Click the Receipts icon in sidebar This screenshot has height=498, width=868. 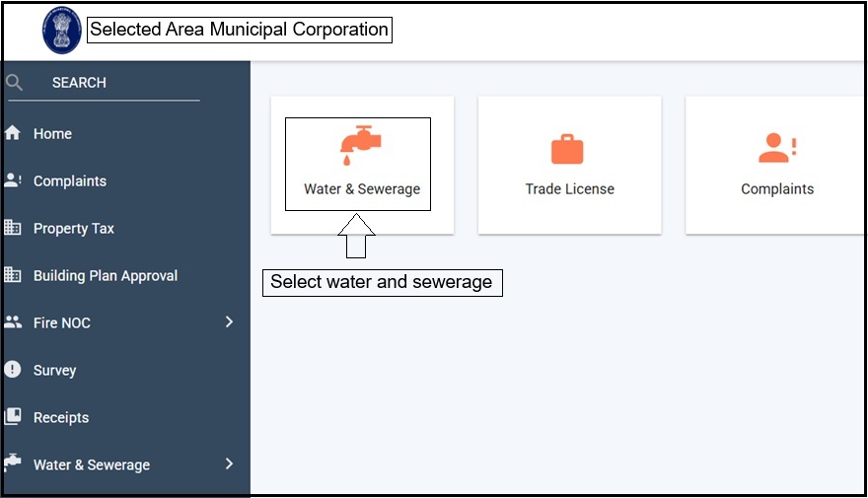(13, 417)
